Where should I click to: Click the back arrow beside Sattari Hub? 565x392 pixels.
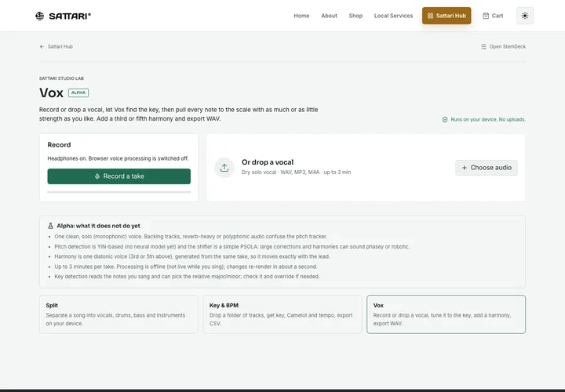pos(42,46)
